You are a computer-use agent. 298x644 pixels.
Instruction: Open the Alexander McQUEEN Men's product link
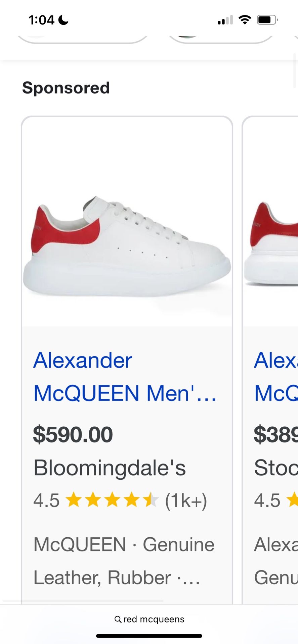click(125, 376)
